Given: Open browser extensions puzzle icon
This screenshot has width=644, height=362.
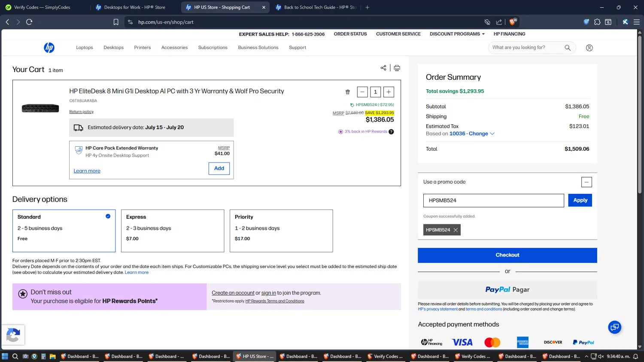Looking at the screenshot, I should pos(597,22).
